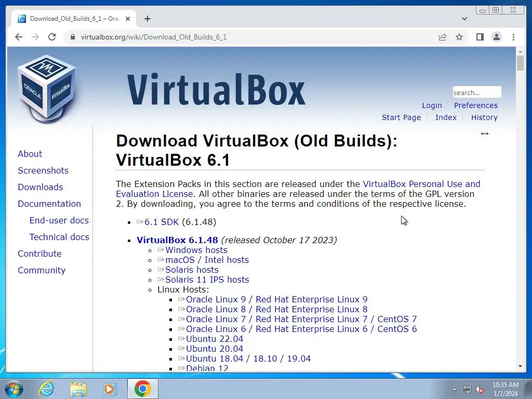Click the width toggle double-arrow icon
The height and width of the screenshot is (399, 532).
click(485, 134)
